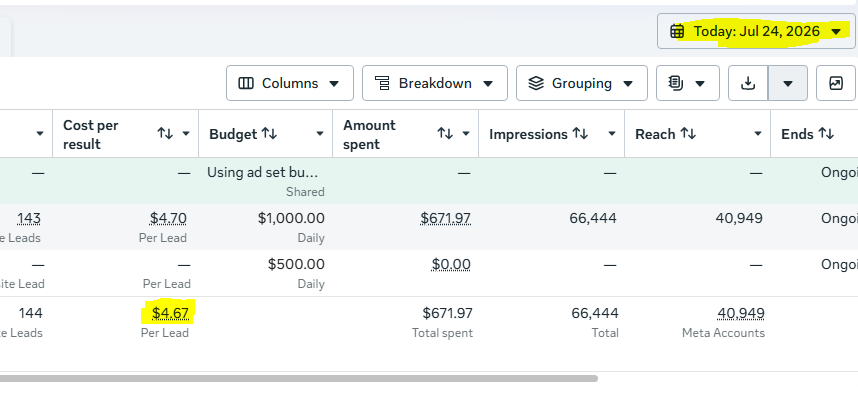The width and height of the screenshot is (858, 397).
Task: Open Cost per result column menu caret
Action: pos(186,134)
